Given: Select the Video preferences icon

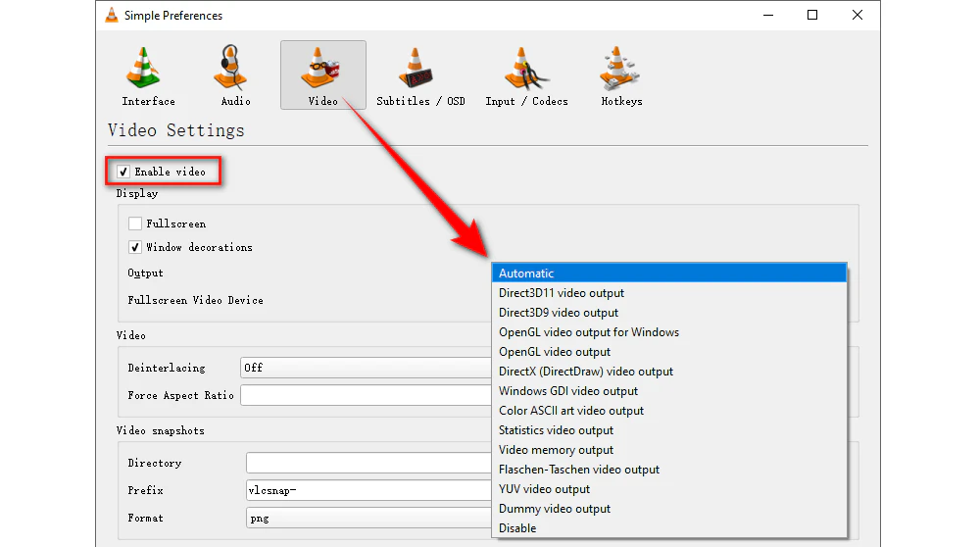Looking at the screenshot, I should point(323,75).
